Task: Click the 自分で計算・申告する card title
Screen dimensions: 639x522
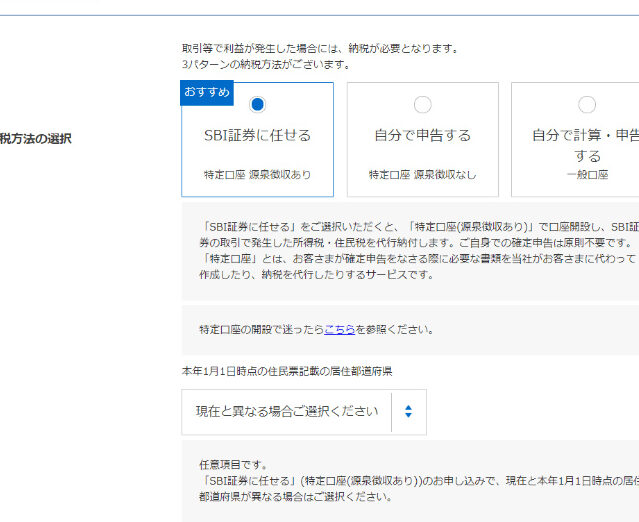Action: tap(586, 145)
